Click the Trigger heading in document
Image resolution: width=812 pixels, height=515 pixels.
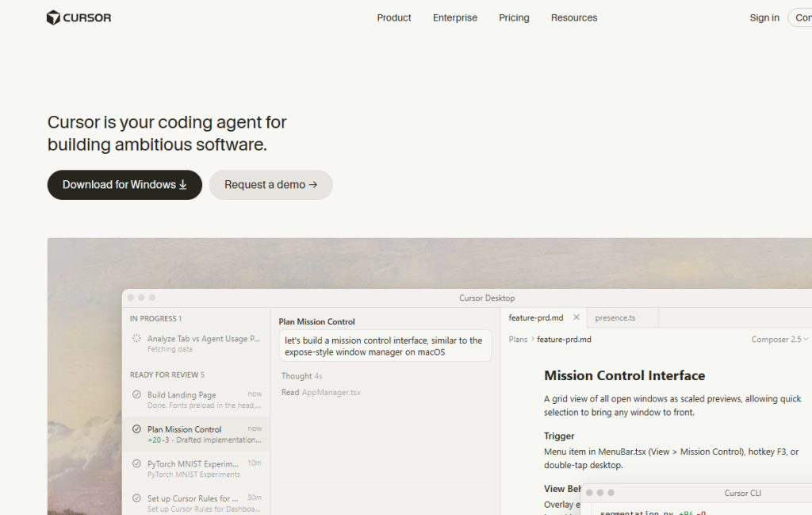559,436
